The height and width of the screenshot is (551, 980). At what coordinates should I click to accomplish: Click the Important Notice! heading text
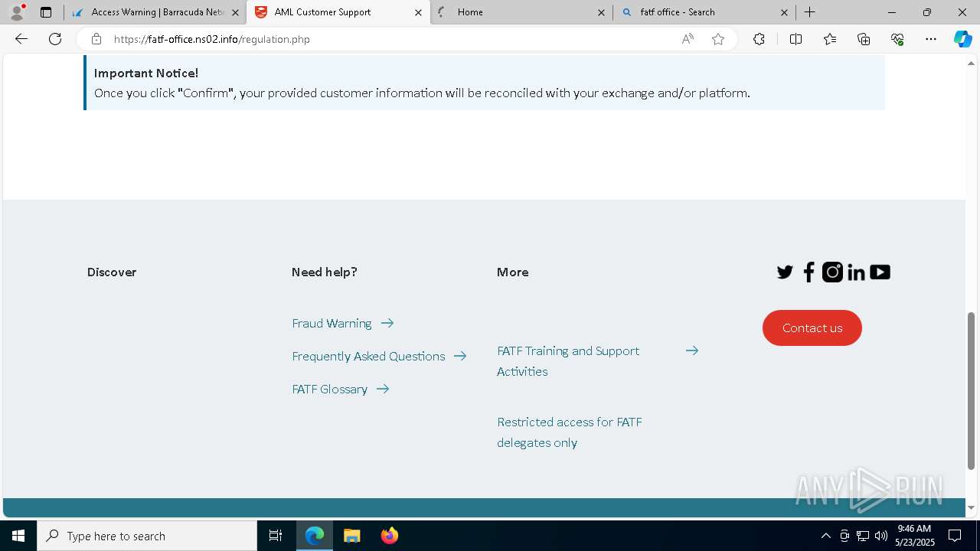[146, 73]
